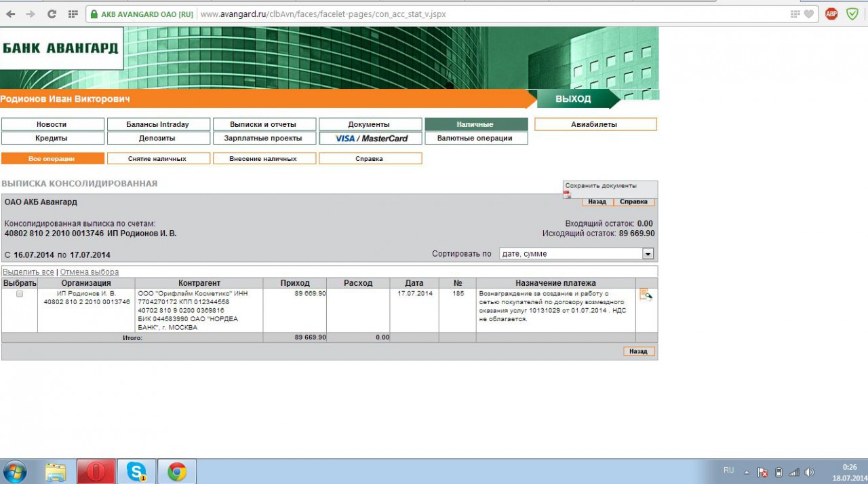Viewport: 868px width, 484px height.
Task: Click the green shield extension icon
Action: tap(852, 14)
